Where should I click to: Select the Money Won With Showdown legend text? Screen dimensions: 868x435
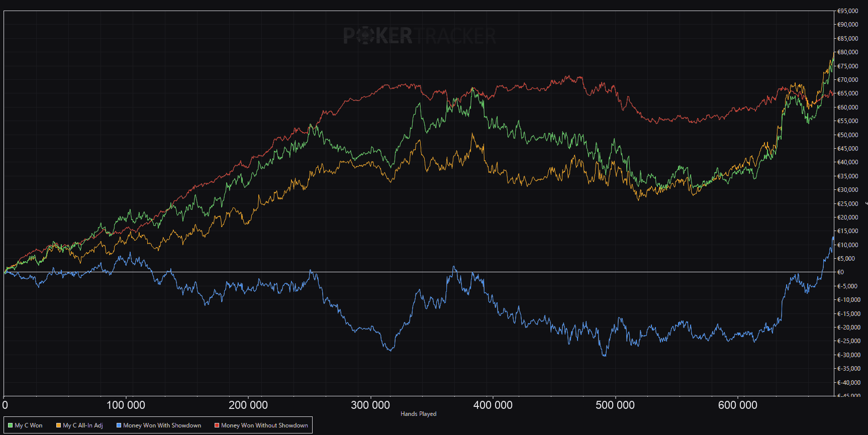coord(162,425)
